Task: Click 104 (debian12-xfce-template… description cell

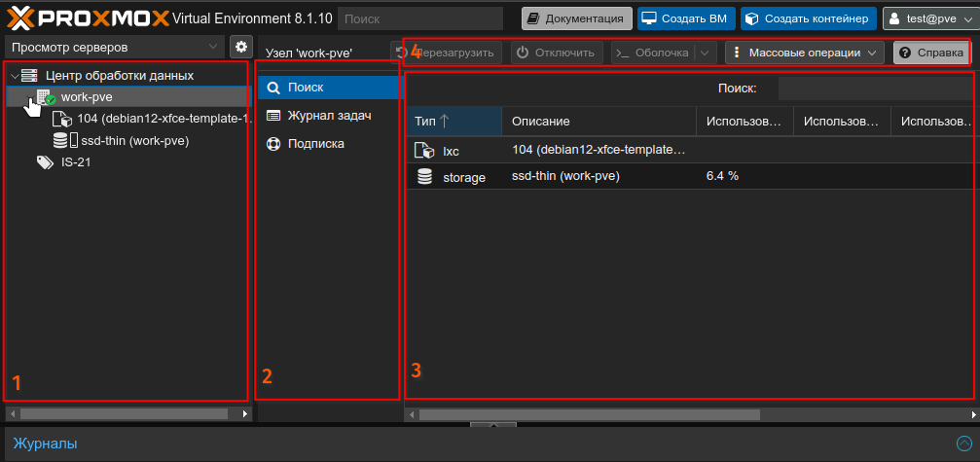Action: 599,150
